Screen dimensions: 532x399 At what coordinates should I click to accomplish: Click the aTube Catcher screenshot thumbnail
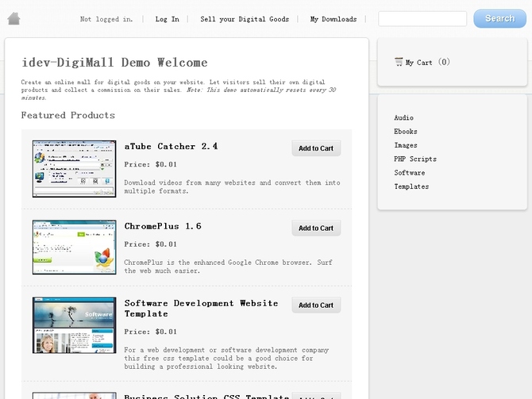click(75, 168)
